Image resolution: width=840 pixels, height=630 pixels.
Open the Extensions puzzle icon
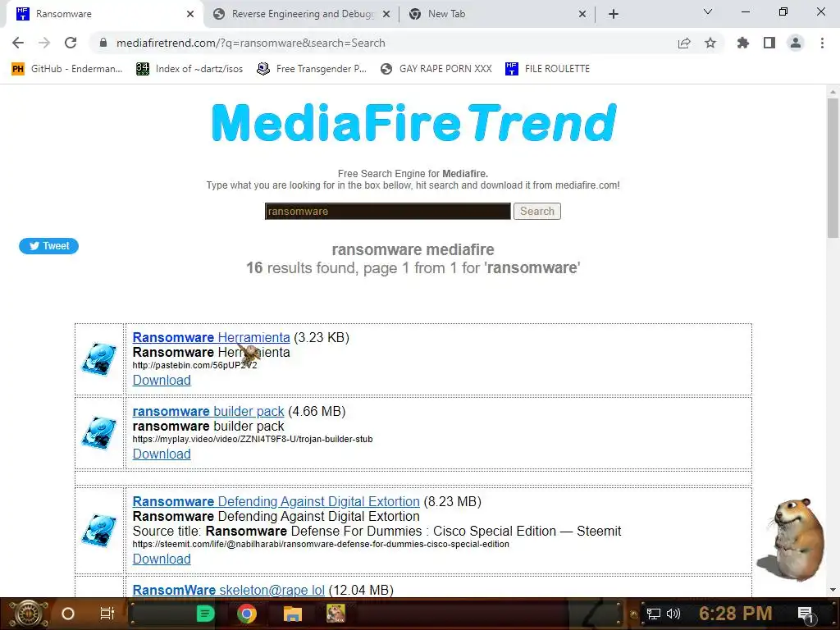pos(743,43)
